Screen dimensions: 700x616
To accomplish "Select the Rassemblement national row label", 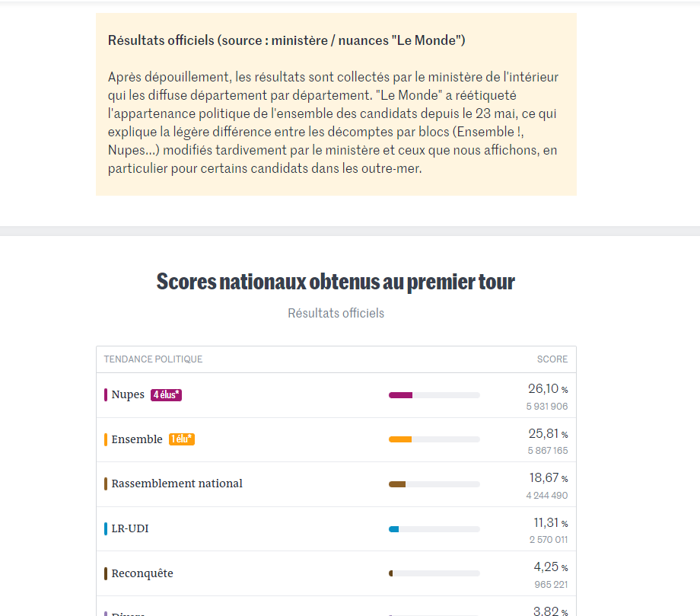I will [x=177, y=484].
